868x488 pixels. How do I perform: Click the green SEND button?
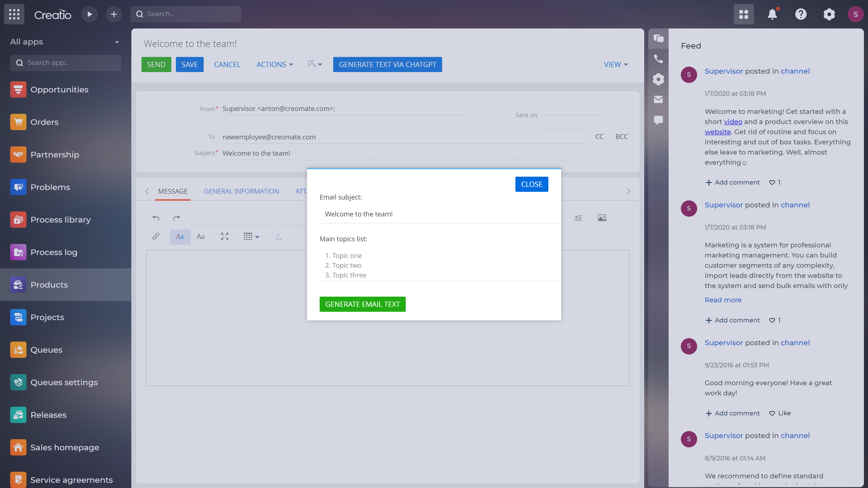click(156, 64)
